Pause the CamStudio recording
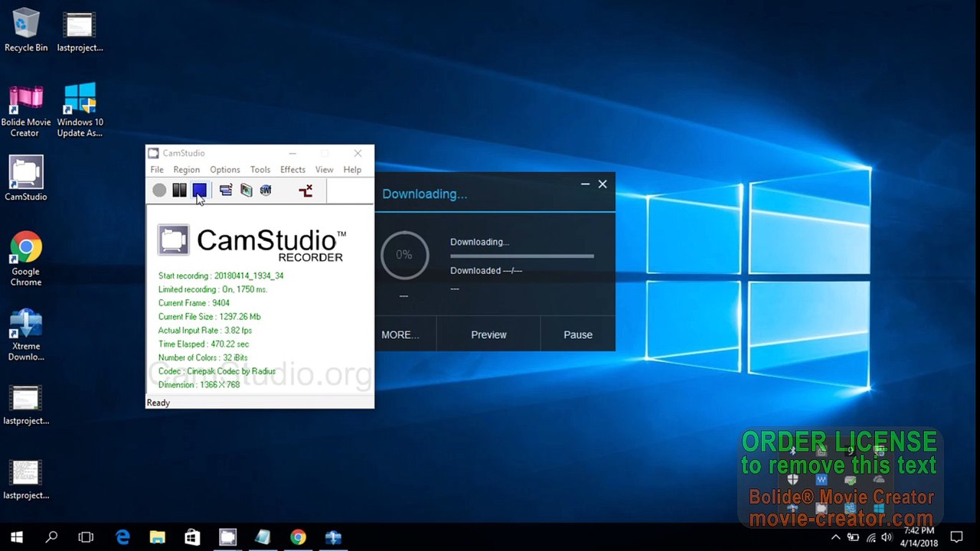Viewport: 980px width, 551px height. coord(179,191)
